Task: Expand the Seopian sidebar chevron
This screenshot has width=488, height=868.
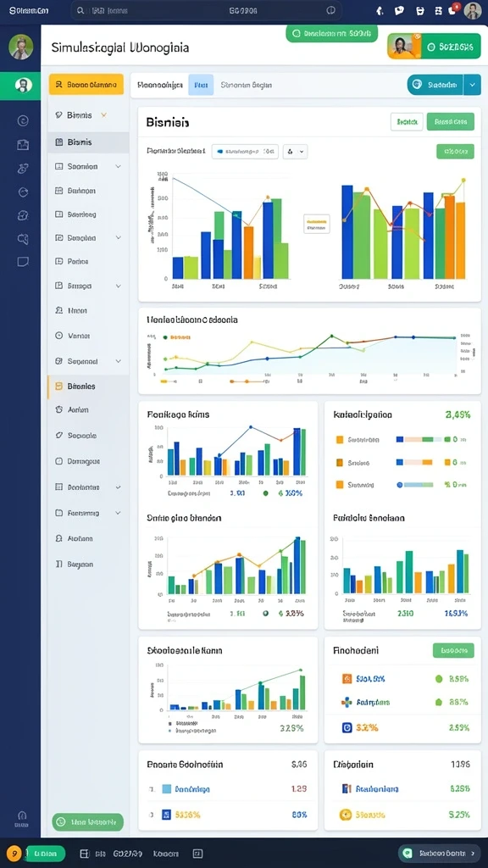Action: click(x=118, y=237)
